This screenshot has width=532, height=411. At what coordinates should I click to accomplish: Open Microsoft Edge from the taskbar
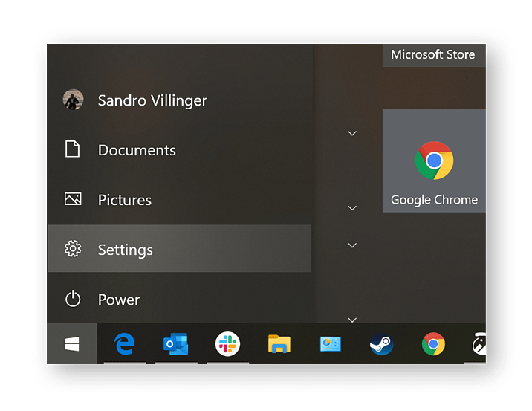tap(124, 344)
